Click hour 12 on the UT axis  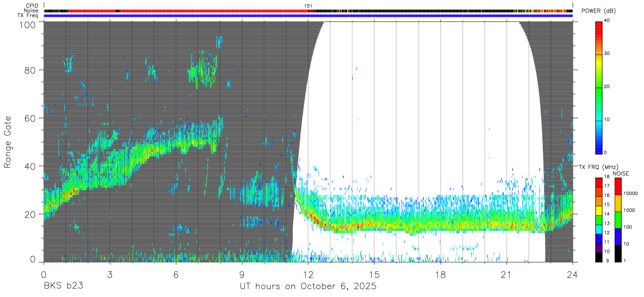308,274
